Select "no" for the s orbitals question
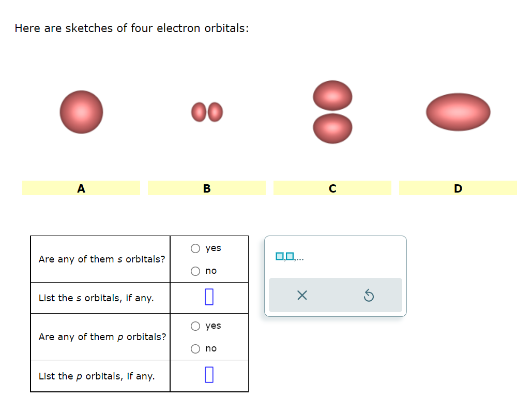This screenshot has height=411, width=532. [x=195, y=271]
